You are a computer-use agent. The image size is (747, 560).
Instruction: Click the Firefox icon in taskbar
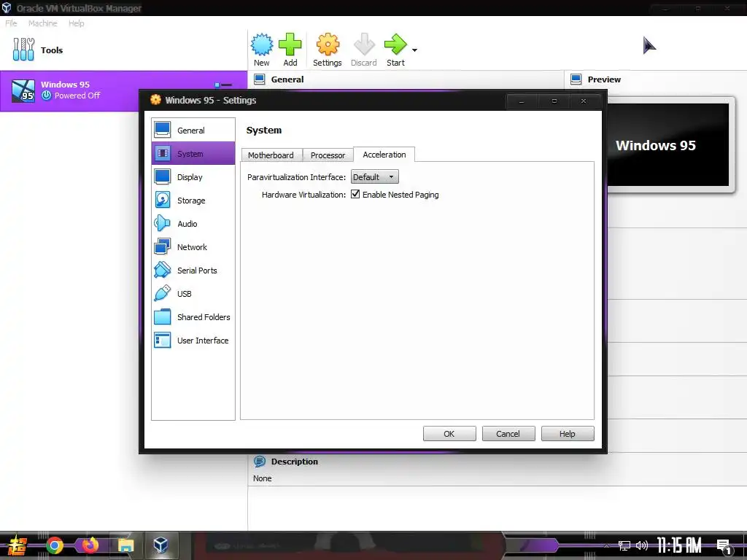point(90,545)
